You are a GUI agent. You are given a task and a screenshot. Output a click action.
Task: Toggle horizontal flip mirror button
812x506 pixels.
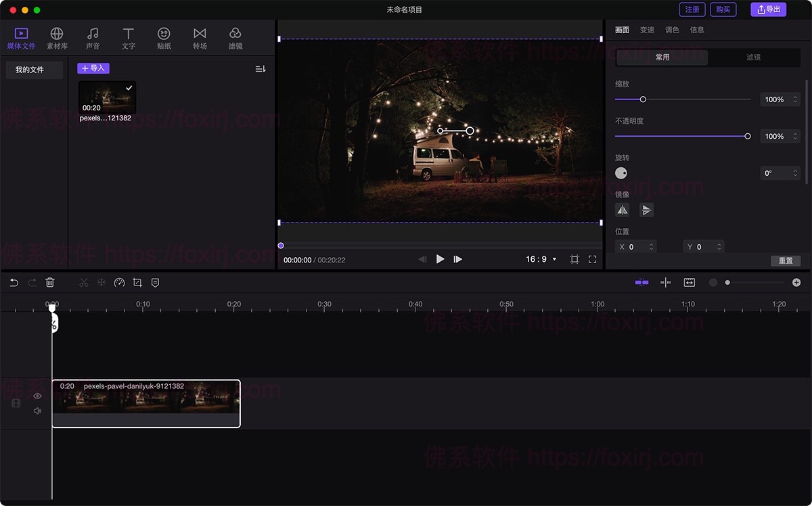pyautogui.click(x=622, y=210)
